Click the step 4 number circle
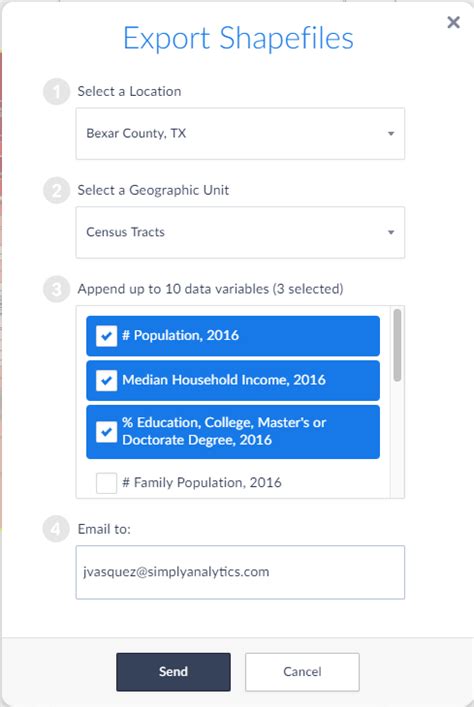 (x=56, y=529)
